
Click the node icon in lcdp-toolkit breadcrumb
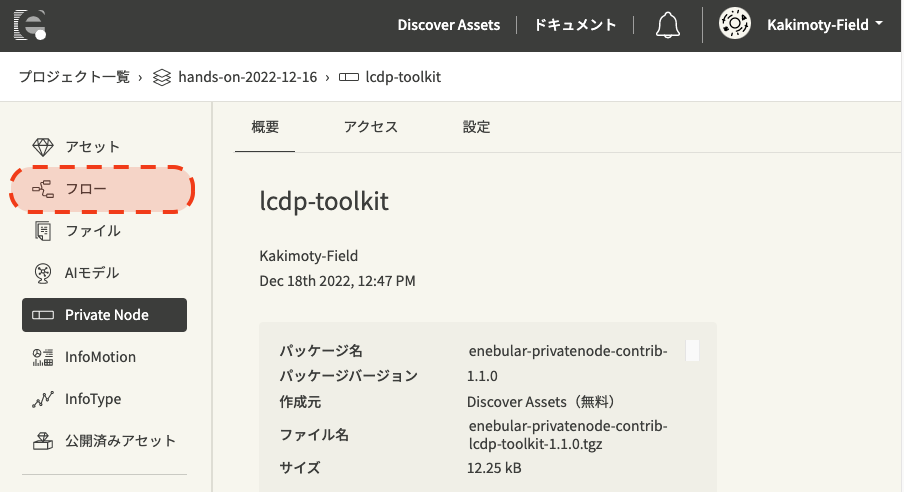(349, 77)
